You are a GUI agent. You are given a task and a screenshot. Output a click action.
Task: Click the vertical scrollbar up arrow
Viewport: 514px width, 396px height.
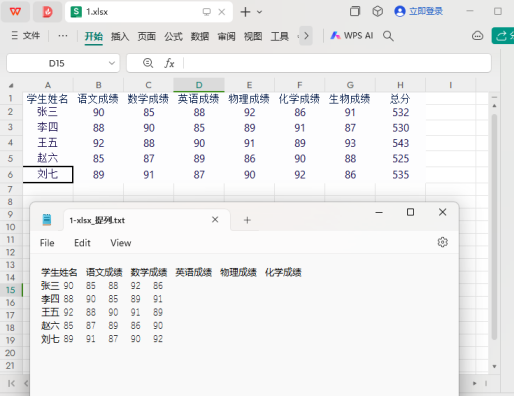pos(494,106)
